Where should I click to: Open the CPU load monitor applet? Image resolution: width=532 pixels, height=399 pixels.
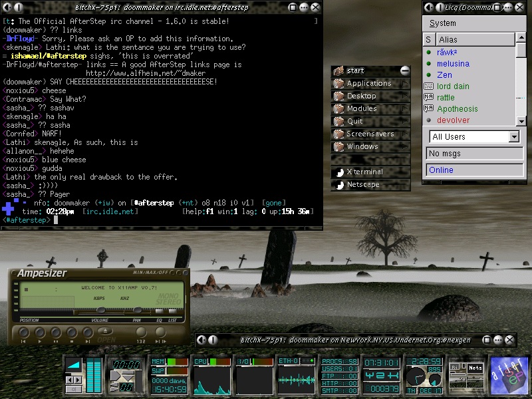tap(212, 376)
